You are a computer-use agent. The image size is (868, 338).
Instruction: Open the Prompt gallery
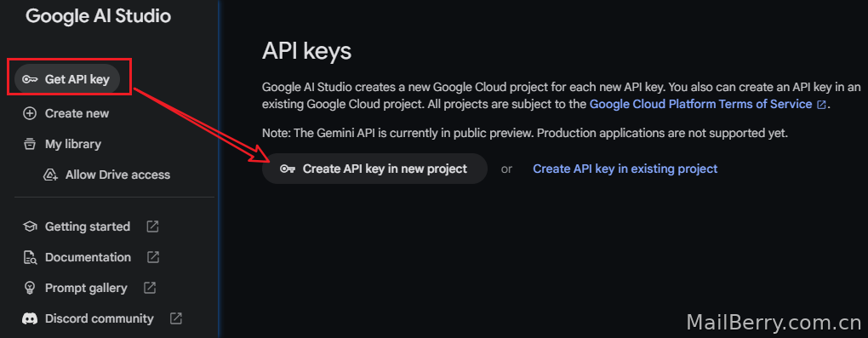point(86,288)
